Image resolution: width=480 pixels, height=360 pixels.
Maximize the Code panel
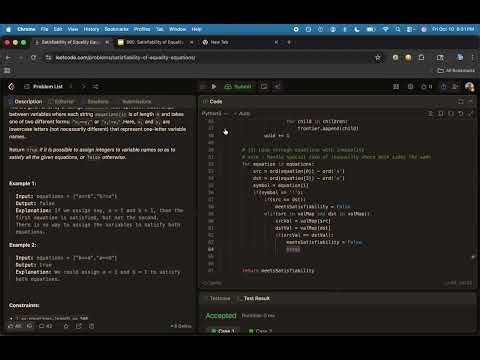click(461, 101)
